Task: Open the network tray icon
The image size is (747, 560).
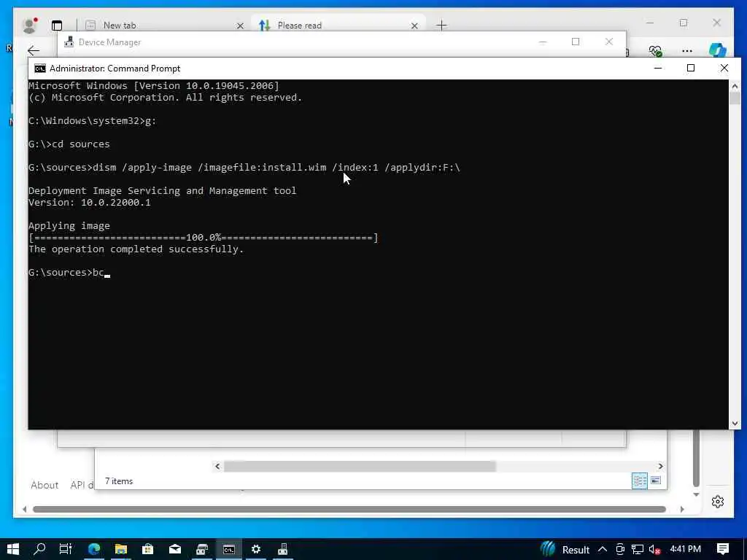Action: [638, 550]
